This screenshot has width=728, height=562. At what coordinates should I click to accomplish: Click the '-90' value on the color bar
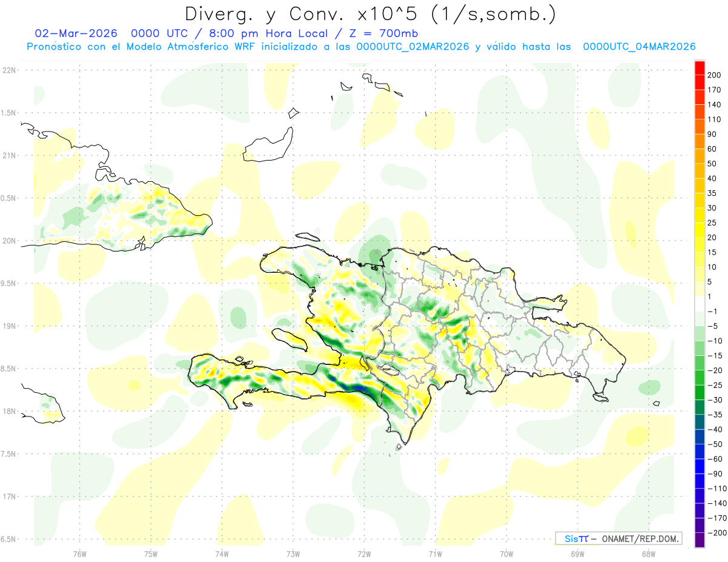coord(715,474)
